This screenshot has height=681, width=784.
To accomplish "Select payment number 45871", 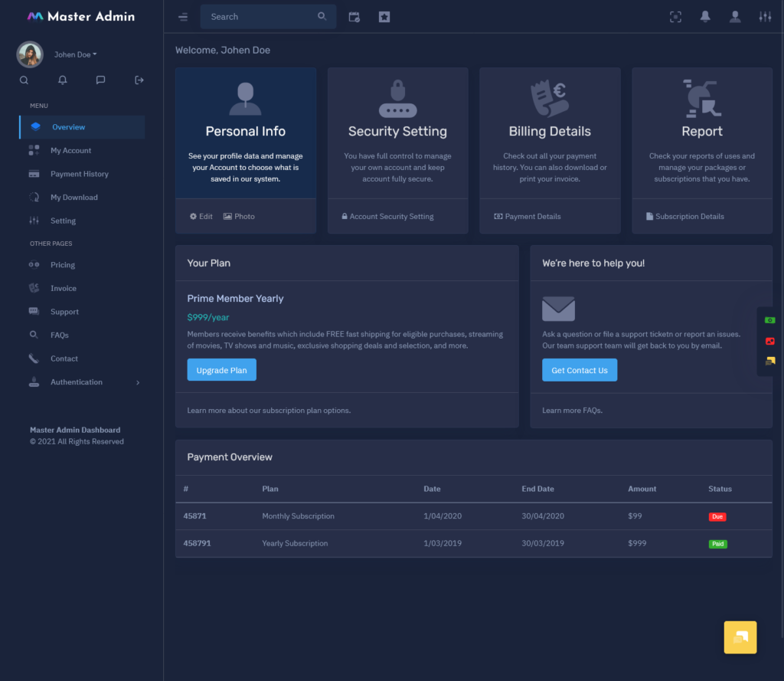I will click(x=194, y=516).
